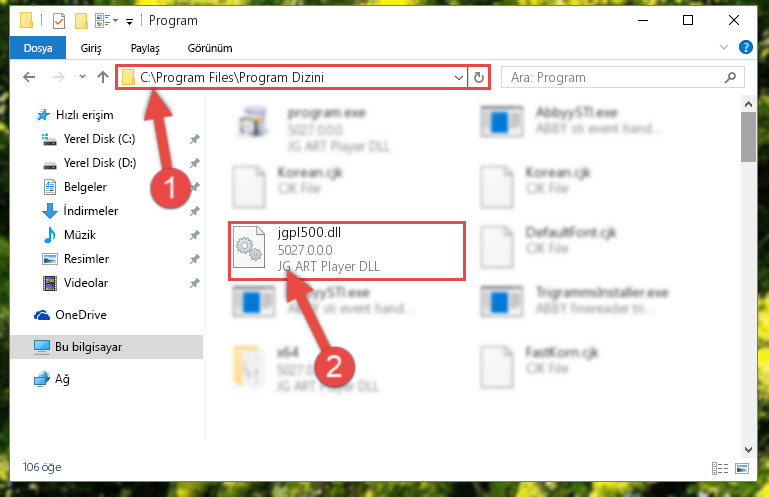This screenshot has width=769, height=497.
Task: Switch to details view layout icon
Action: click(x=719, y=468)
